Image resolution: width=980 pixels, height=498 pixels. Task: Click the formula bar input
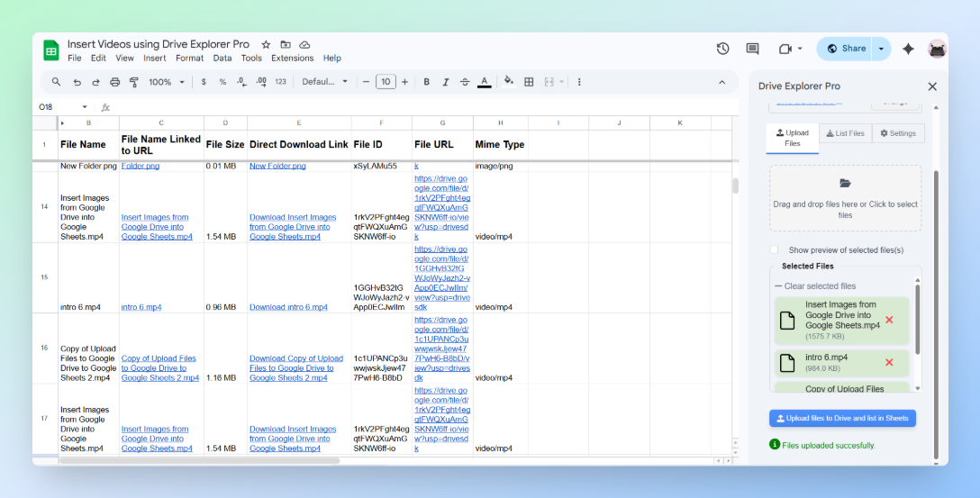point(425,107)
